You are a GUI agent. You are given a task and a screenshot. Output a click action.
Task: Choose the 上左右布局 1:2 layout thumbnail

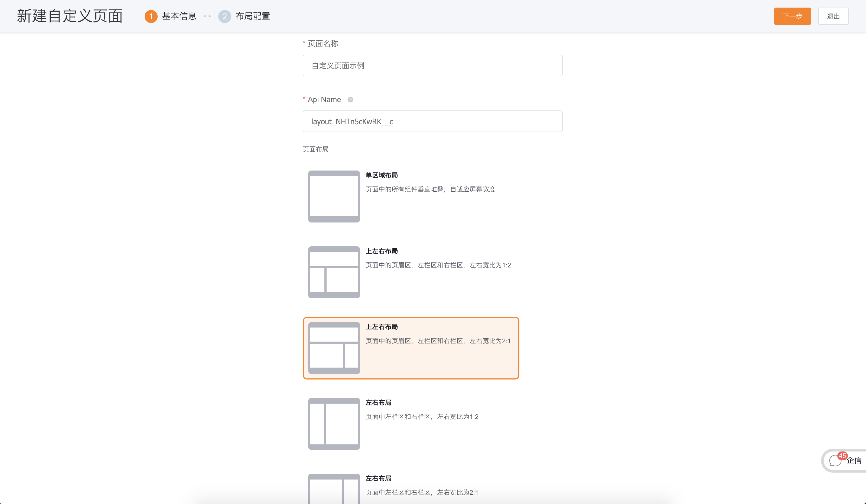(334, 272)
